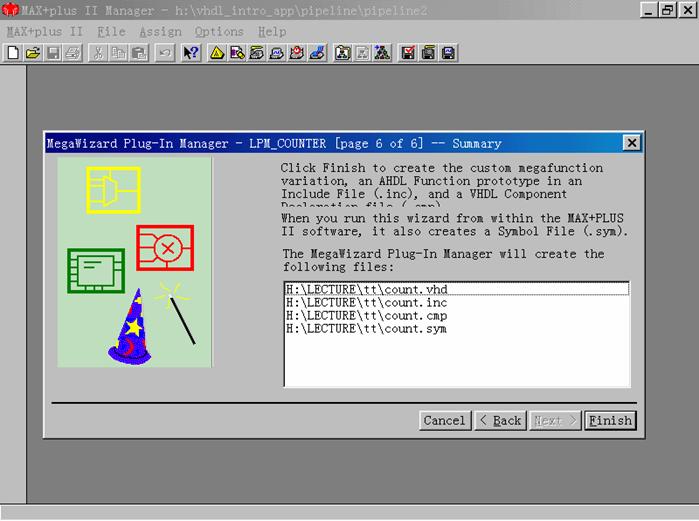Open the Timing Analyzer clock icon
Viewport: 699px width, 521px height.
pyautogui.click(x=297, y=53)
